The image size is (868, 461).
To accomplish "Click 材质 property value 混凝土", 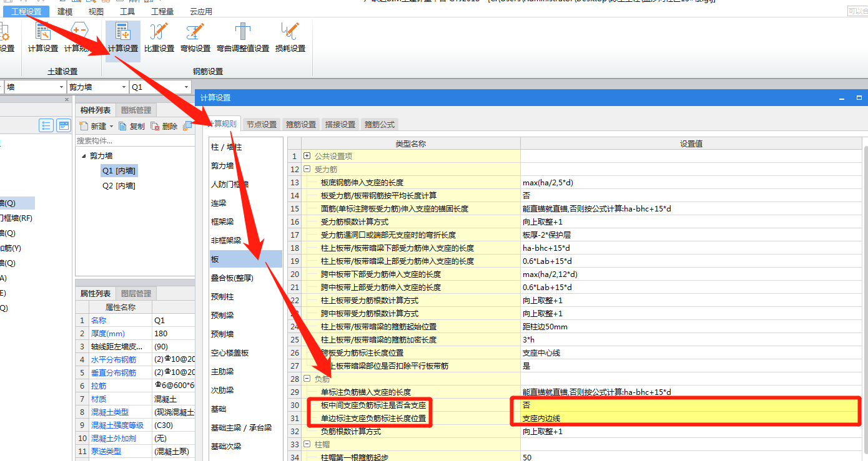I will click(x=173, y=399).
